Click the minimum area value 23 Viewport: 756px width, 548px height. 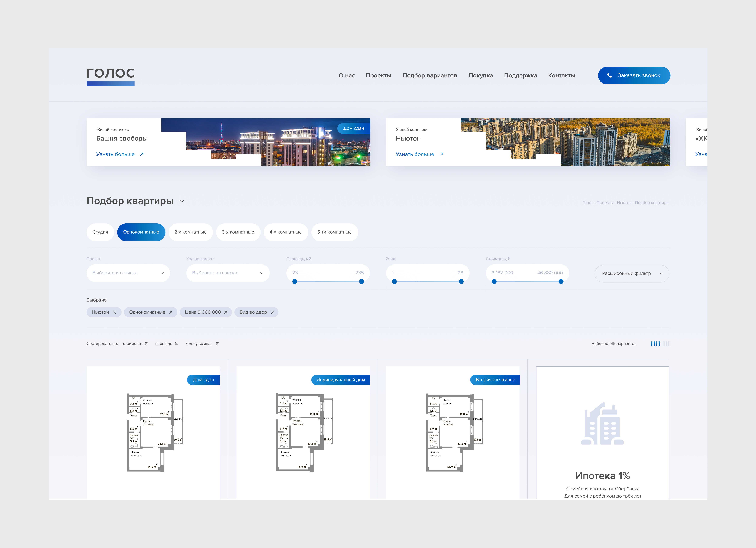tap(295, 273)
